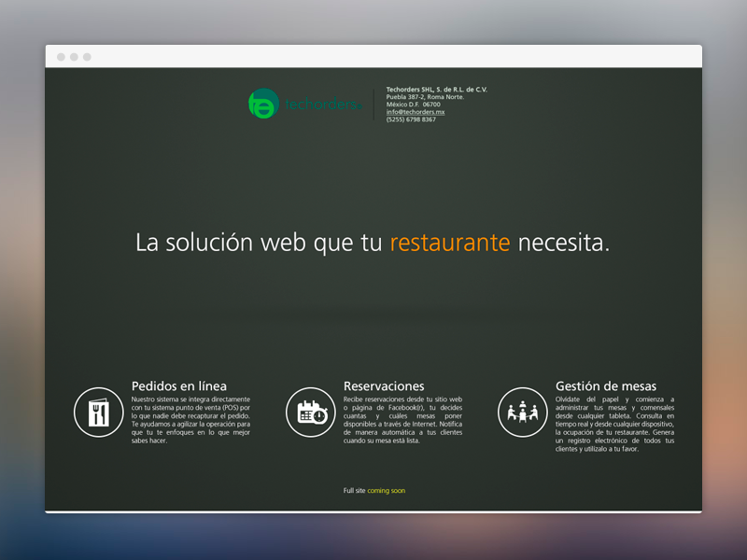The width and height of the screenshot is (747, 560).
Task: Click the orange word "restaurante" in headline
Action: tap(450, 243)
